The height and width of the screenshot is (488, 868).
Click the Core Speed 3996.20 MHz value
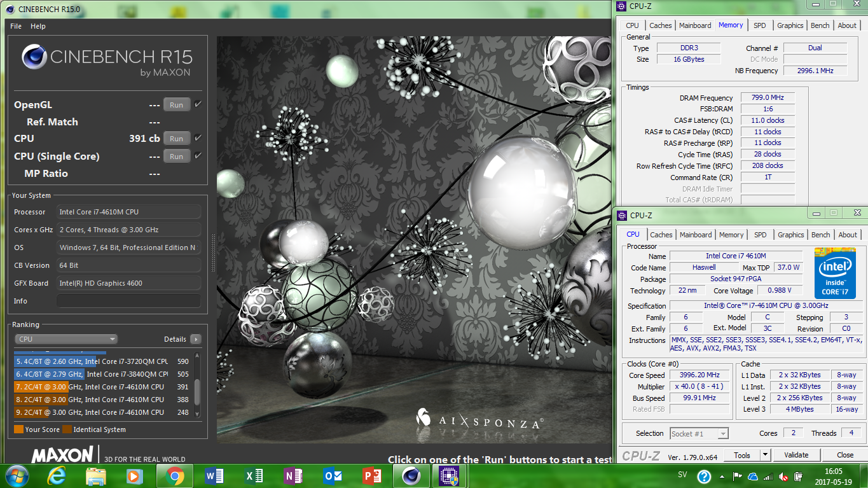tap(699, 375)
